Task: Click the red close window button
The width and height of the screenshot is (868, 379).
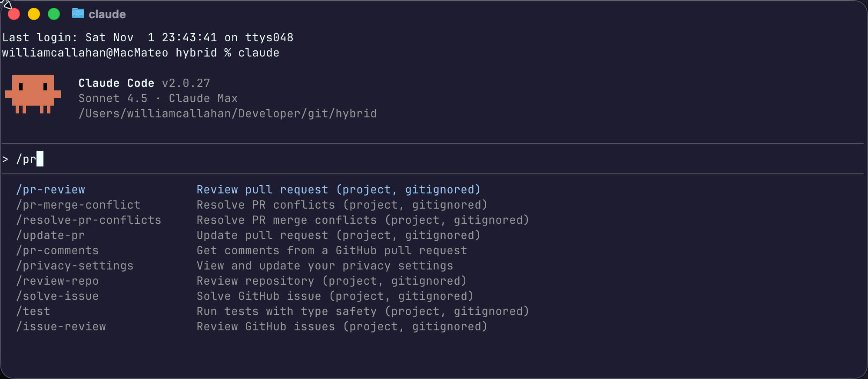Action: tap(13, 13)
